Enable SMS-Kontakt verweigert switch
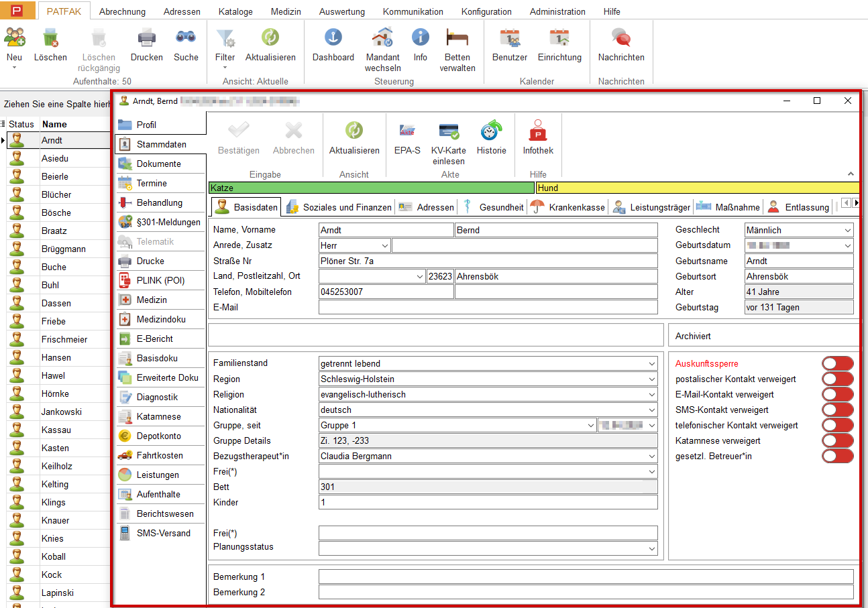Image resolution: width=868 pixels, height=608 pixels. (x=837, y=410)
